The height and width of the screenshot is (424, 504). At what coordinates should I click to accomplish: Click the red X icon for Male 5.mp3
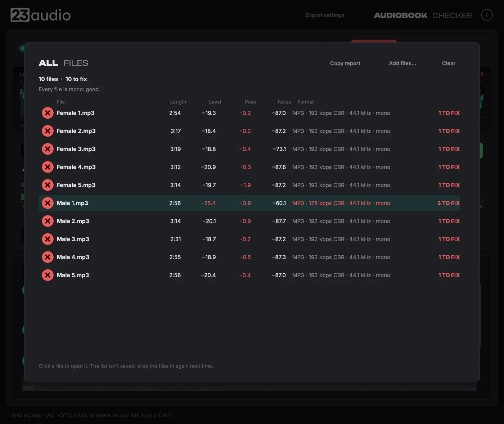(48, 275)
